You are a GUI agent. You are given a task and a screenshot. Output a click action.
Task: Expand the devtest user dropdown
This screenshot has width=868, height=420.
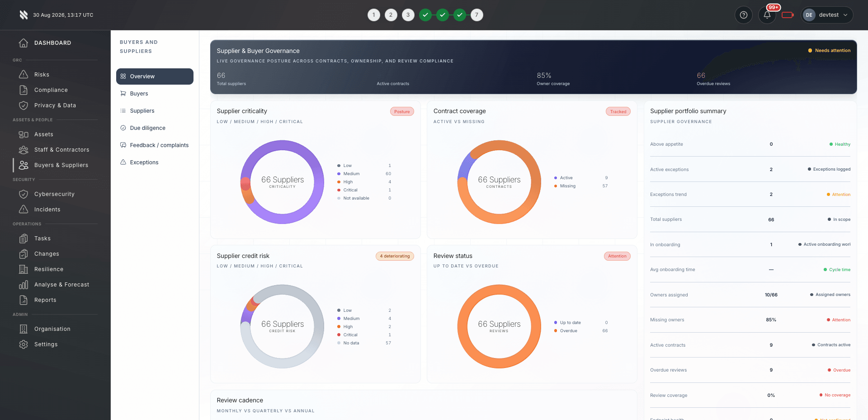(827, 15)
